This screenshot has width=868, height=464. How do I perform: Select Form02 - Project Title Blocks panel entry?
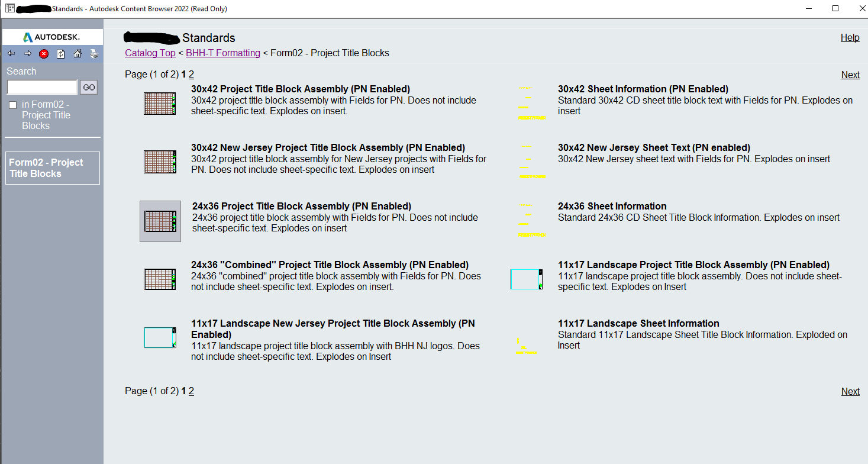click(x=52, y=167)
